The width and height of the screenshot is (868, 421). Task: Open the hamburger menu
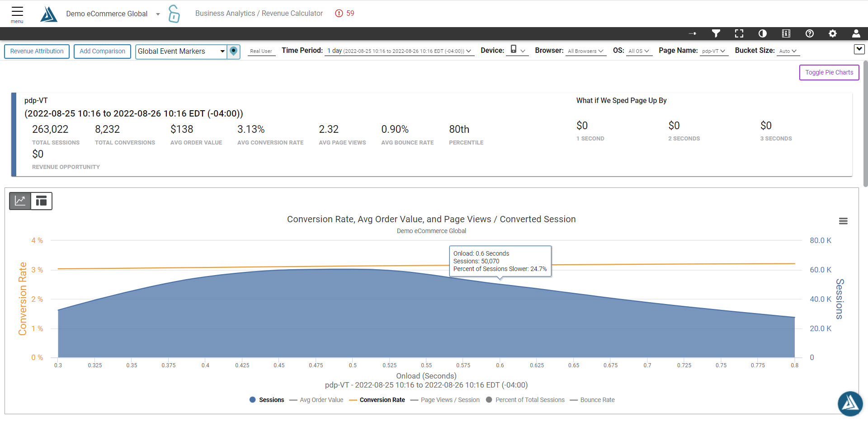[17, 14]
